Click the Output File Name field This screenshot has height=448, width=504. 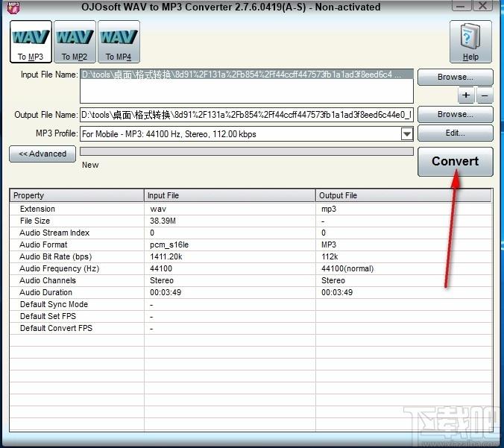(247, 115)
